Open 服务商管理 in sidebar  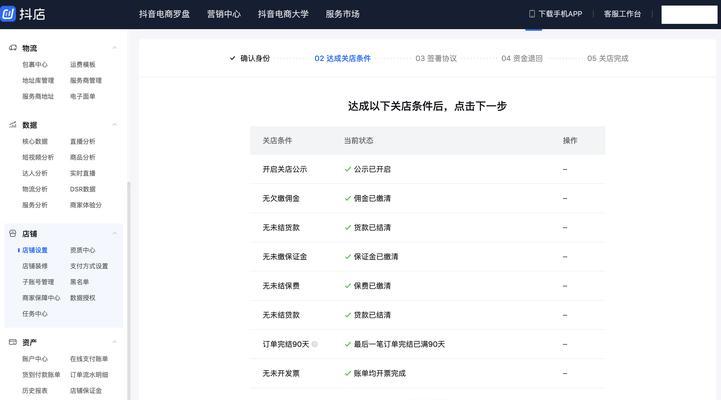[x=86, y=80]
